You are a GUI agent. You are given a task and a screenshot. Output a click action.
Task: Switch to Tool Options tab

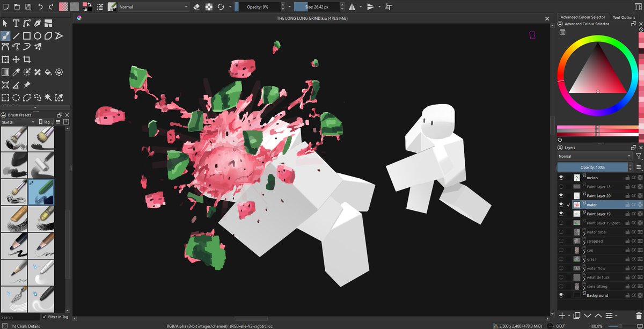coord(624,17)
